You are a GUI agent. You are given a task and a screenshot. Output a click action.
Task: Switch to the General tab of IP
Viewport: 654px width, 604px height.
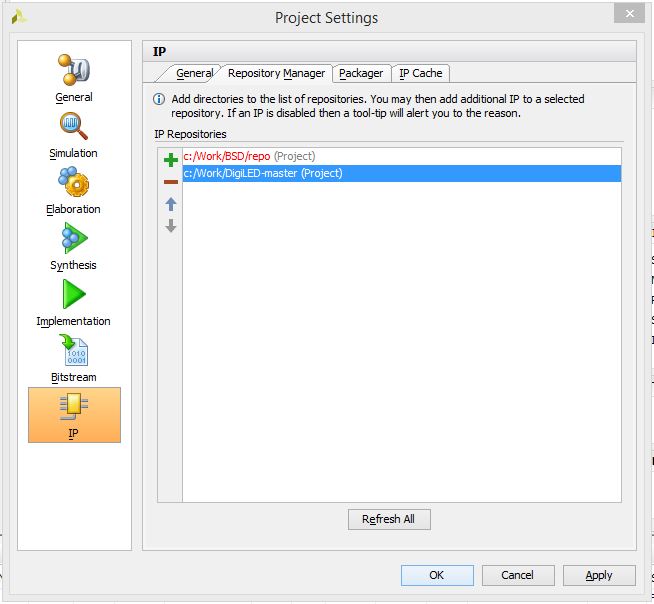point(194,73)
